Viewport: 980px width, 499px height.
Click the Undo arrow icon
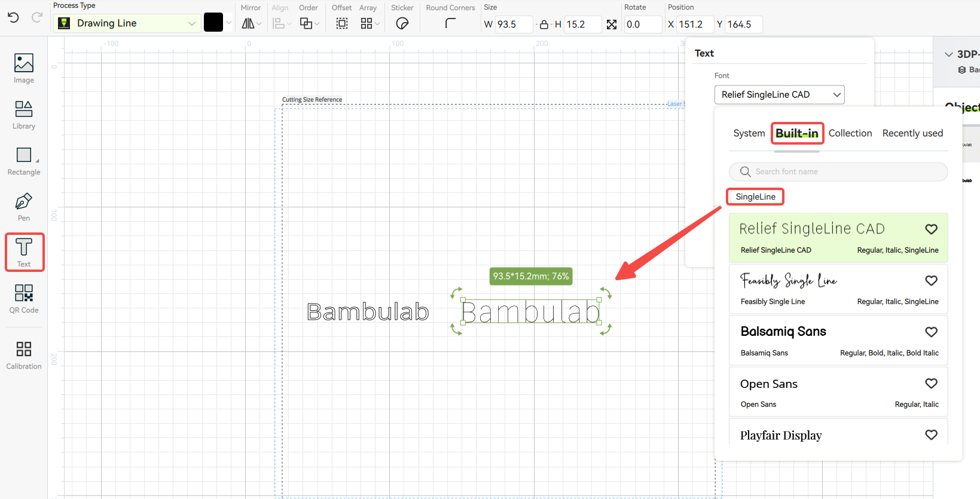click(14, 17)
